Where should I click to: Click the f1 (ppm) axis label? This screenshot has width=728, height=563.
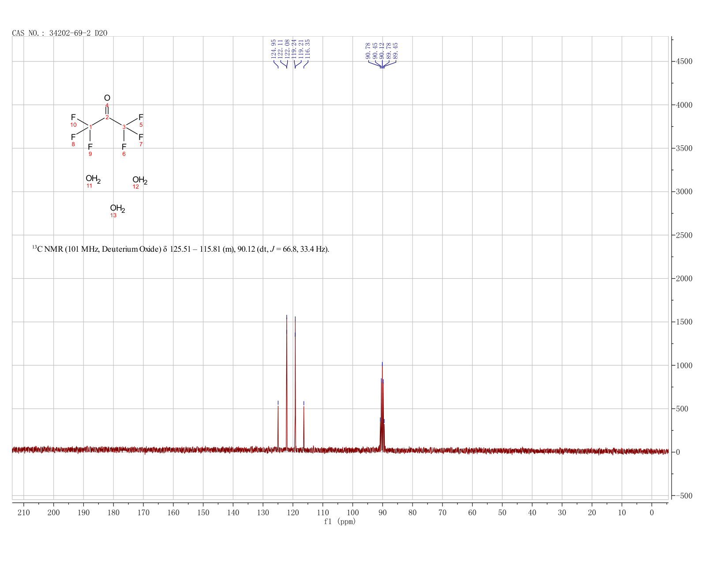click(x=340, y=521)
